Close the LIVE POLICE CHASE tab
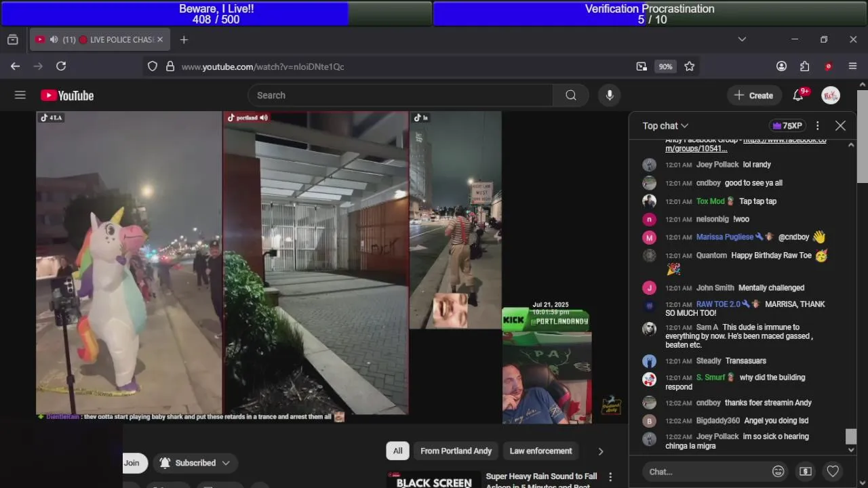Image resolution: width=868 pixels, height=488 pixels. pyautogui.click(x=160, y=39)
